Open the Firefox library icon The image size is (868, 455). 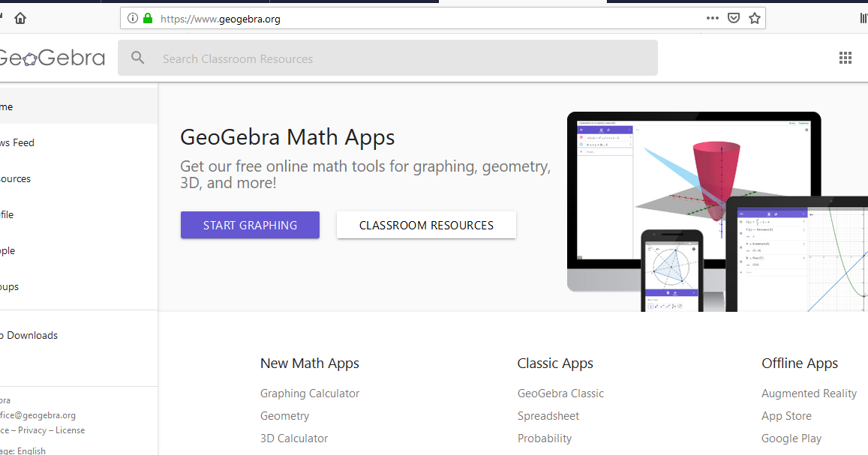click(x=863, y=18)
